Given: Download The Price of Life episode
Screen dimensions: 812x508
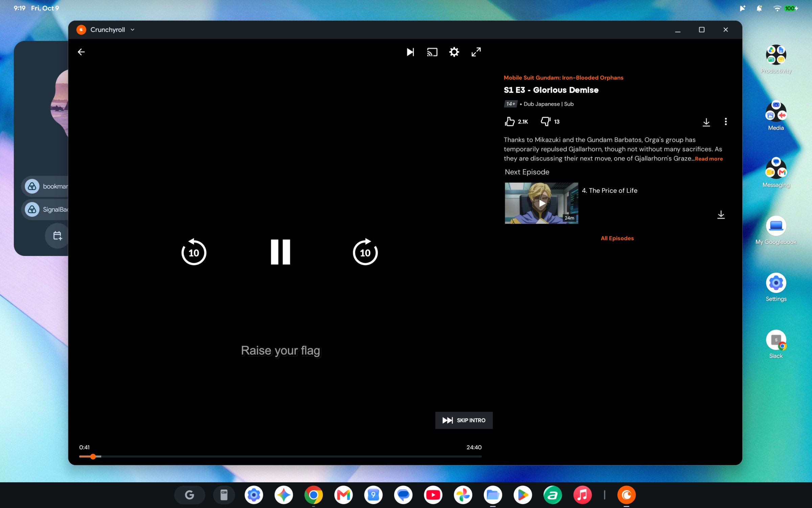Looking at the screenshot, I should pyautogui.click(x=721, y=214).
